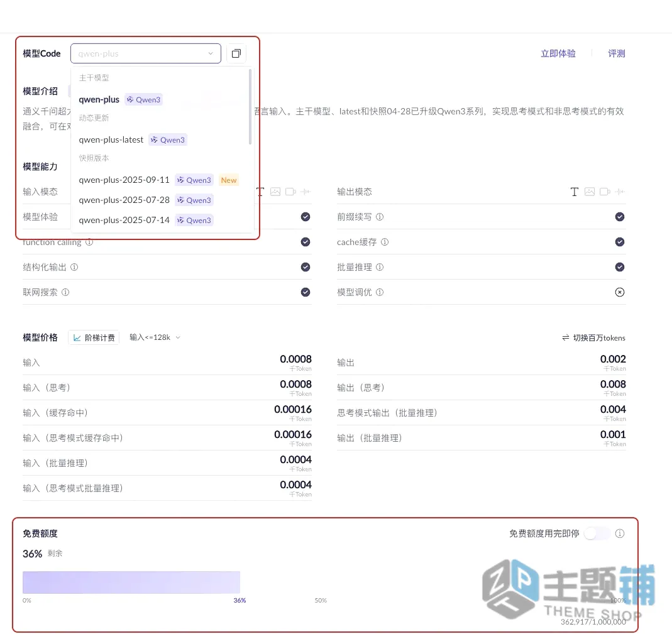Click the 36% 剩余 remaining label
Viewport: 672px width, 639px height.
pos(42,554)
